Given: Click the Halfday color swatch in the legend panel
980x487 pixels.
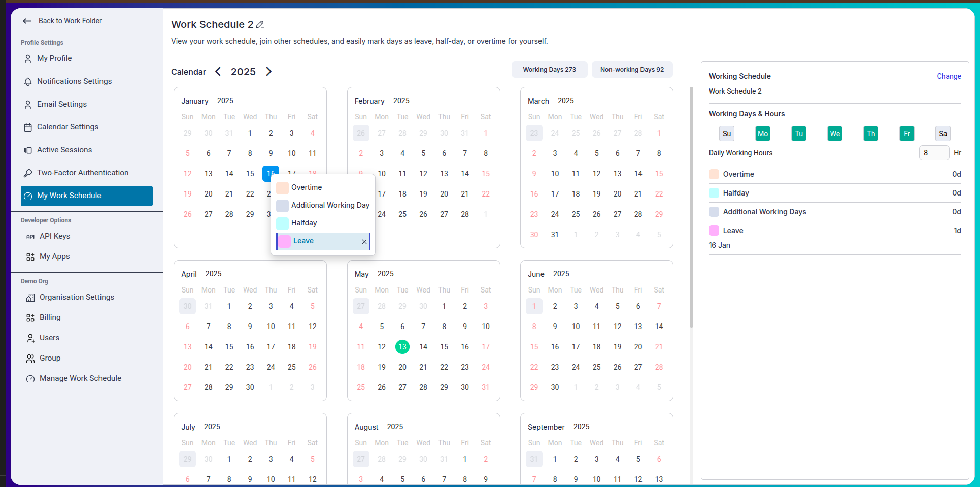Looking at the screenshot, I should [714, 193].
